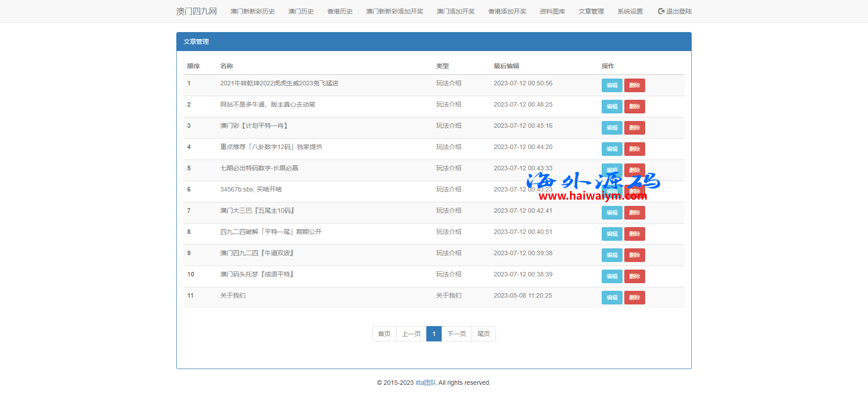This screenshot has height=411, width=868.
Task: Go to 首页 first page in pagination
Action: pyautogui.click(x=384, y=334)
